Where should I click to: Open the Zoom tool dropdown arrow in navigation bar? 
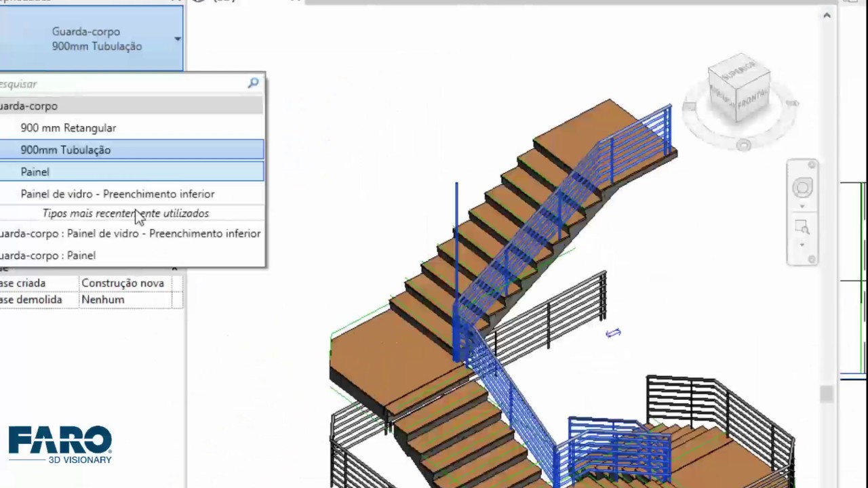[x=802, y=245]
